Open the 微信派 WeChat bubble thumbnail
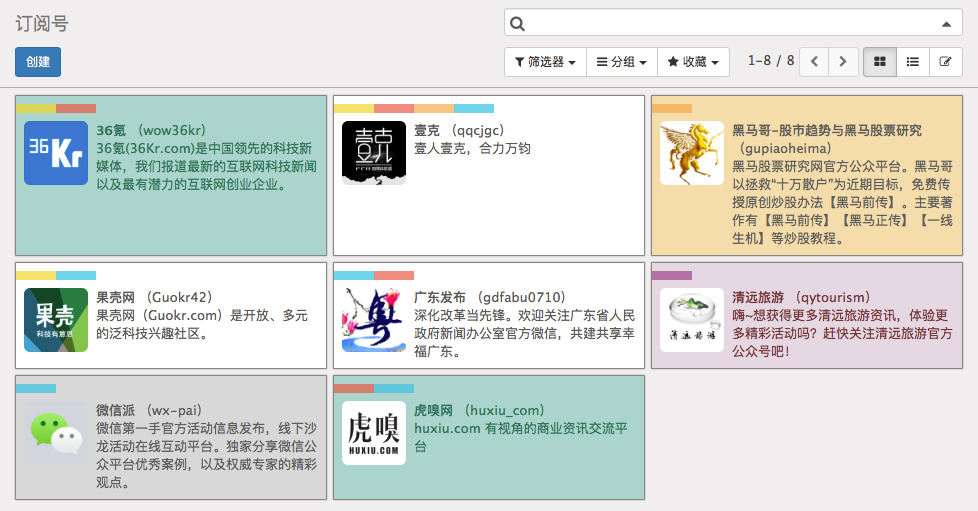The width and height of the screenshot is (978, 511). click(56, 433)
